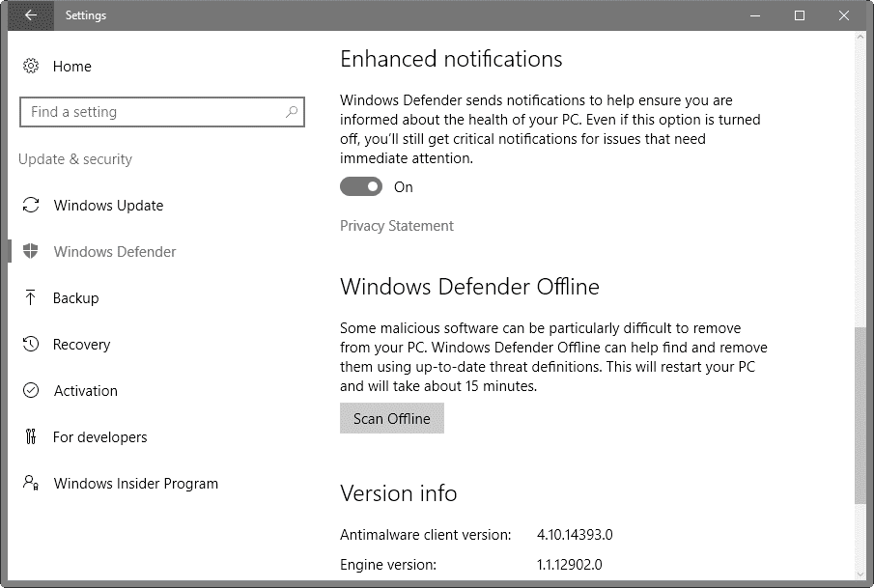Click the Update & security category label
The width and height of the screenshot is (874, 588).
click(75, 159)
